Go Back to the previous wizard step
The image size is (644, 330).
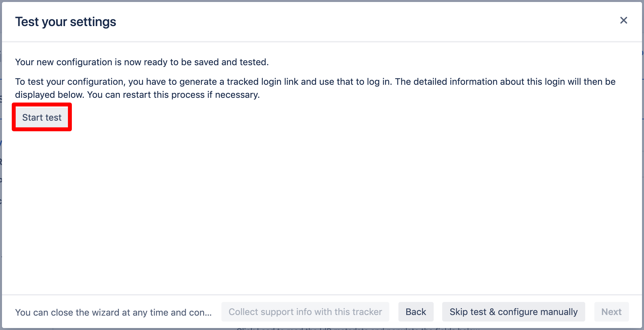pyautogui.click(x=416, y=312)
